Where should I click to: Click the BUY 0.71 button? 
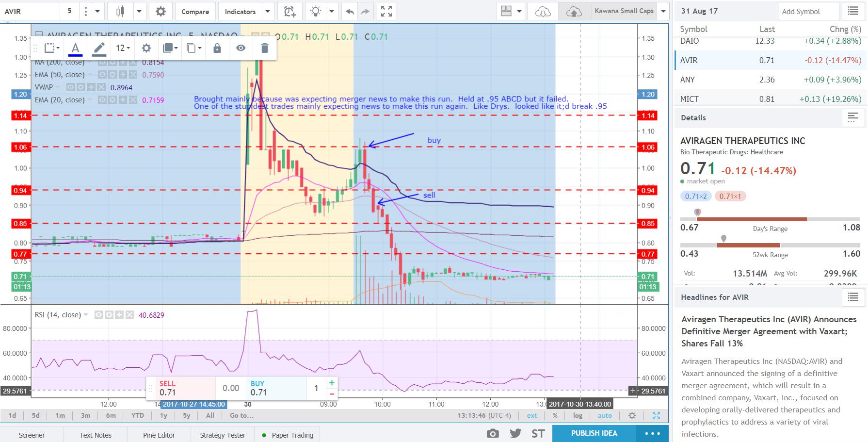(x=275, y=388)
